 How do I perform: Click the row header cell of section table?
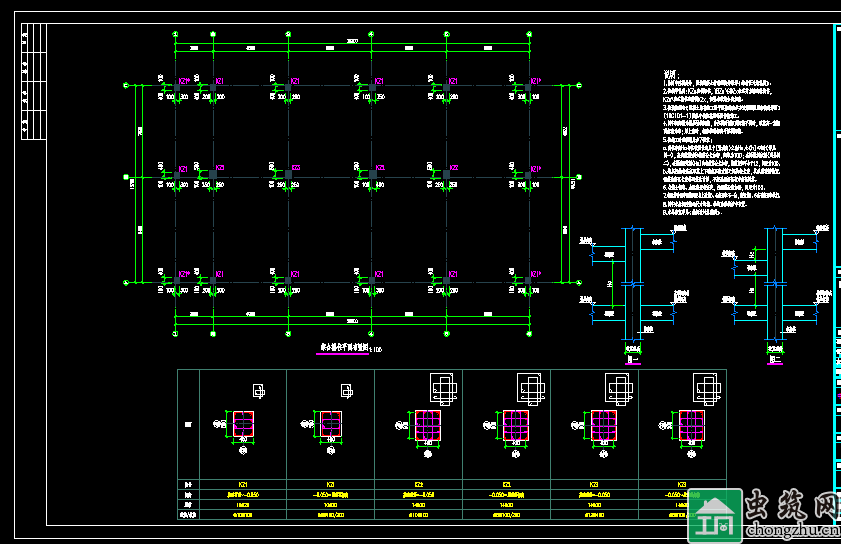pyautogui.click(x=188, y=425)
